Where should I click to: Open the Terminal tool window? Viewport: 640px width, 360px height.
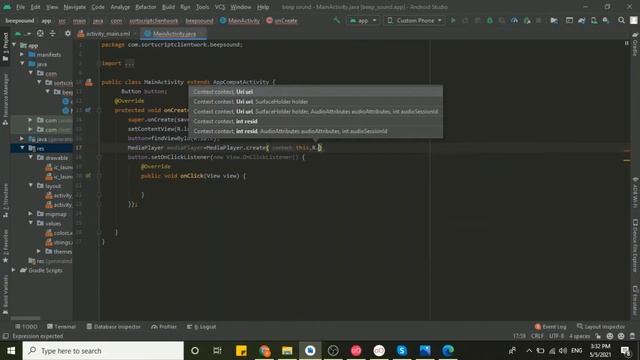coord(61,327)
